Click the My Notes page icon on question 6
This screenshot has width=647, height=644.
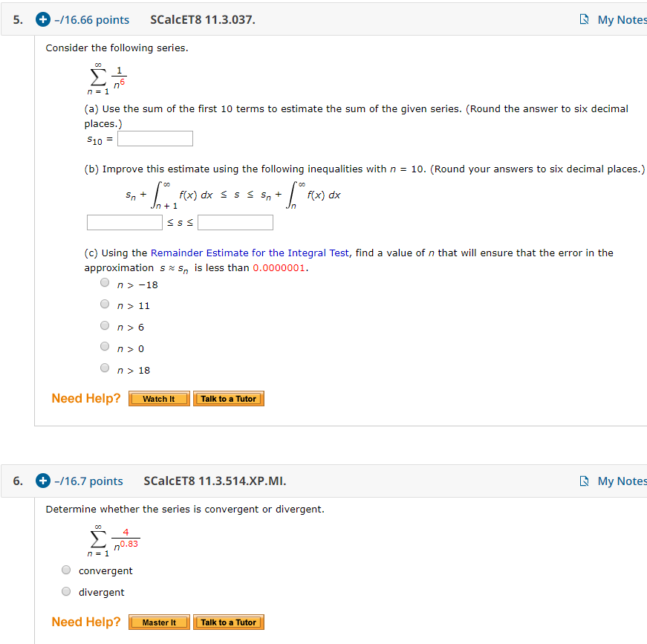click(x=585, y=481)
